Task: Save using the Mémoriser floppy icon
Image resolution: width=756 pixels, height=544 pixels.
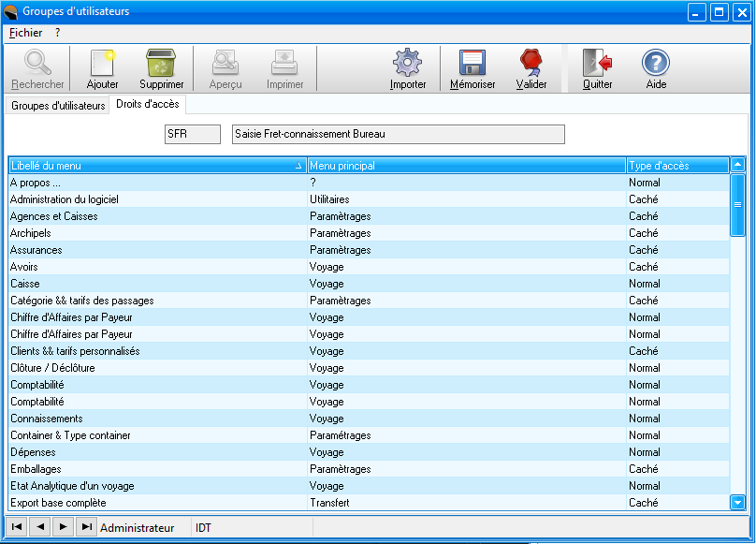Action: point(472,65)
